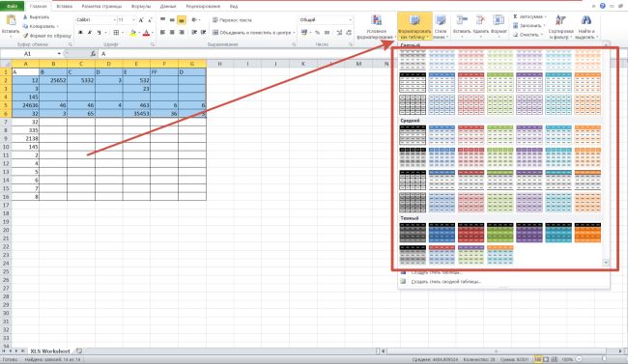This screenshot has width=628, height=364.
Task: Increase indent in alignment group
Action: coord(204,33)
